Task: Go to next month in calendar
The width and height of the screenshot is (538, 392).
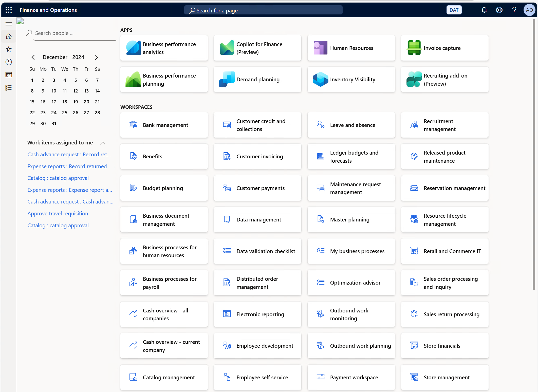Action: (97, 57)
